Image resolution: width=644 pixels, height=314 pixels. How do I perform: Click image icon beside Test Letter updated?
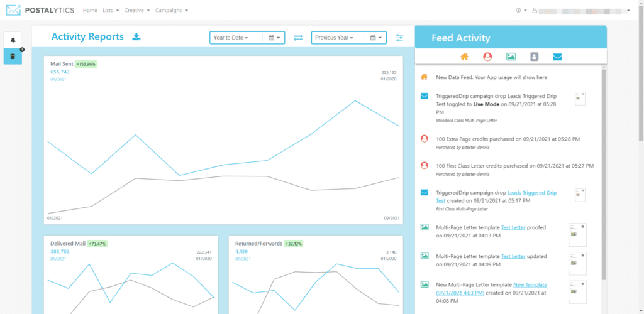click(425, 256)
